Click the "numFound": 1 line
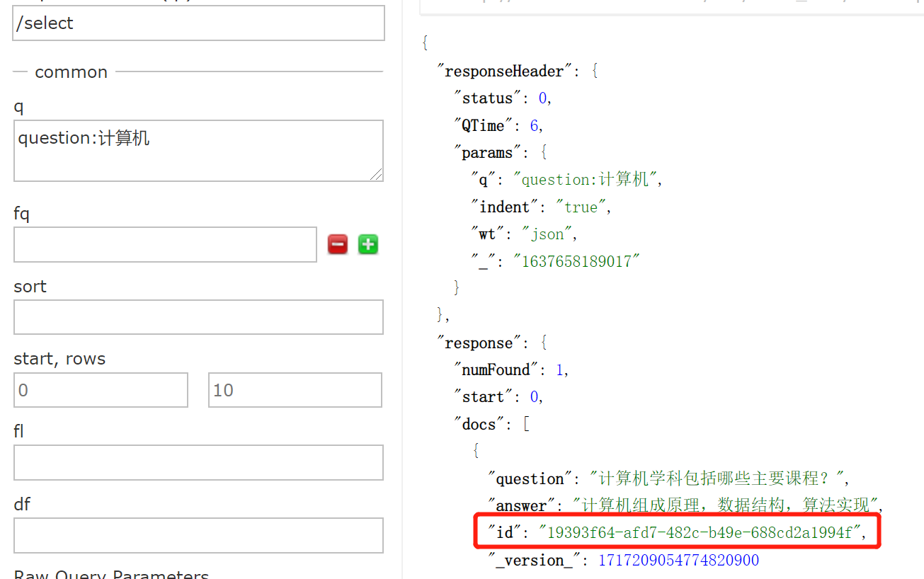924x579 pixels. (x=512, y=369)
